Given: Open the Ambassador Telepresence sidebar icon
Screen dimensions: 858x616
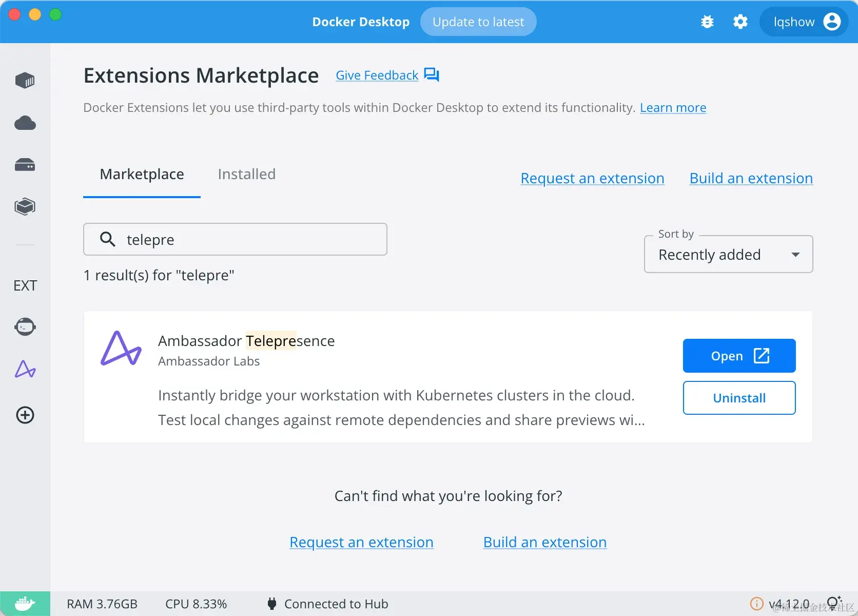Looking at the screenshot, I should pyautogui.click(x=25, y=369).
